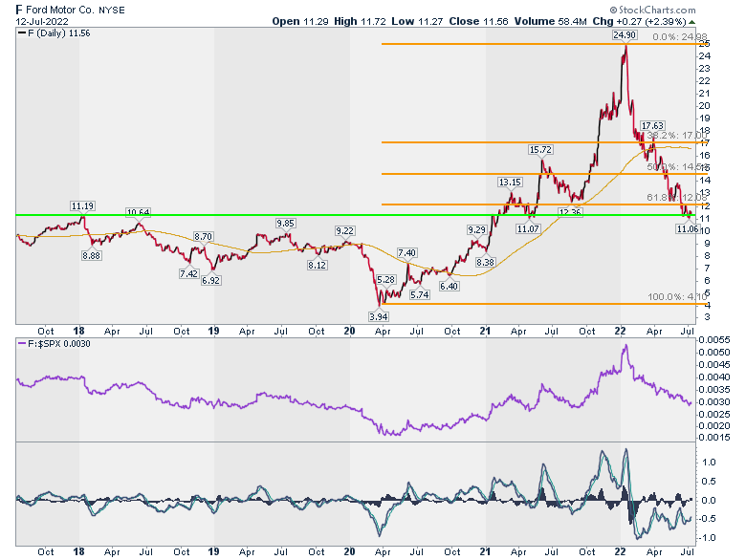Click the 9.29 price label
The height and width of the screenshot is (560, 746).
(476, 229)
